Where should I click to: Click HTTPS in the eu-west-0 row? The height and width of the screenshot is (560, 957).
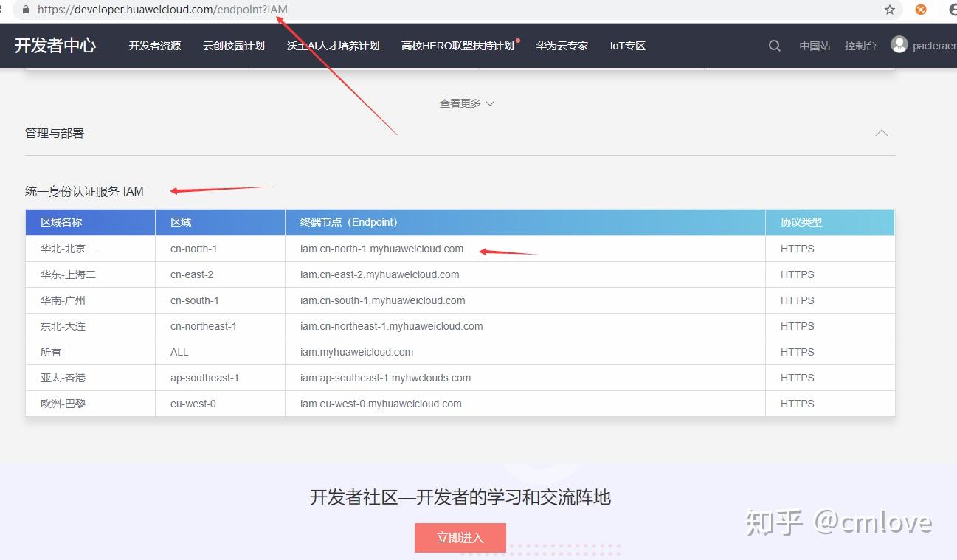pos(797,404)
